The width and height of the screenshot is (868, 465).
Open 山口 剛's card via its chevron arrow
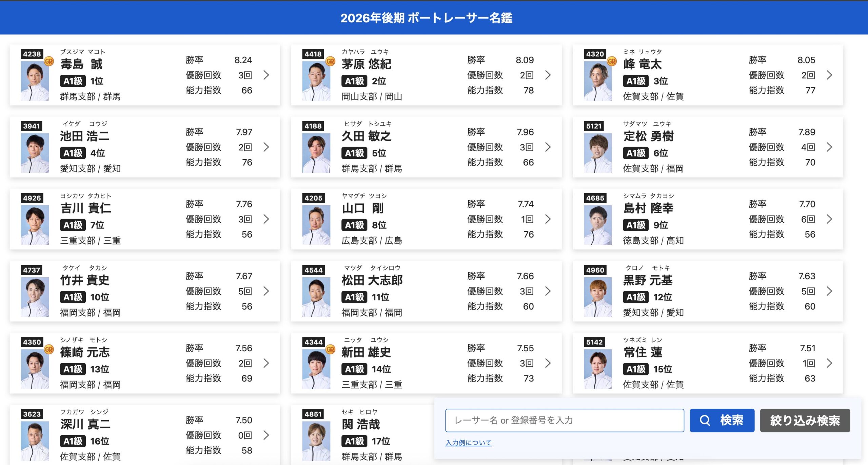[548, 219]
